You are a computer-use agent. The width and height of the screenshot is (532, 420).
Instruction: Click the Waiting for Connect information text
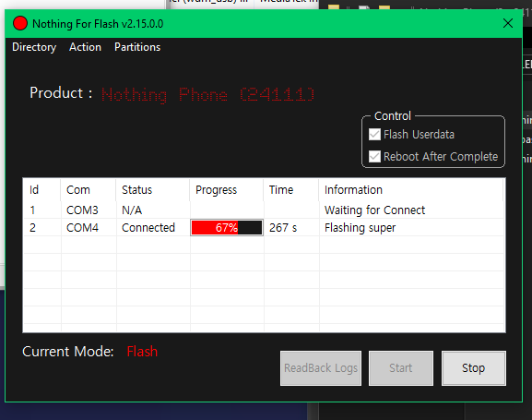point(374,210)
